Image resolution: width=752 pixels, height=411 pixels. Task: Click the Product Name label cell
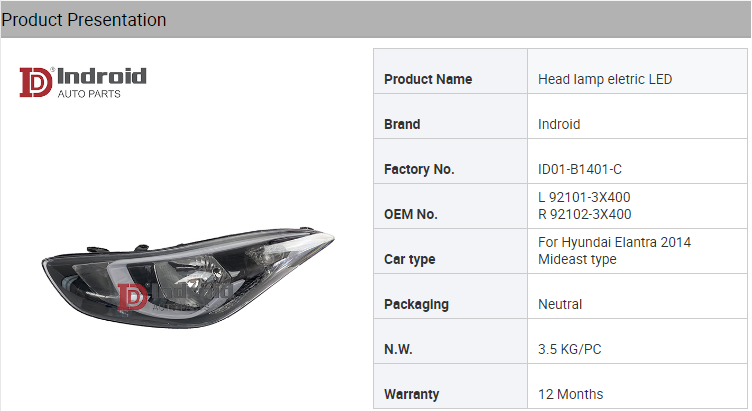pyautogui.click(x=428, y=79)
